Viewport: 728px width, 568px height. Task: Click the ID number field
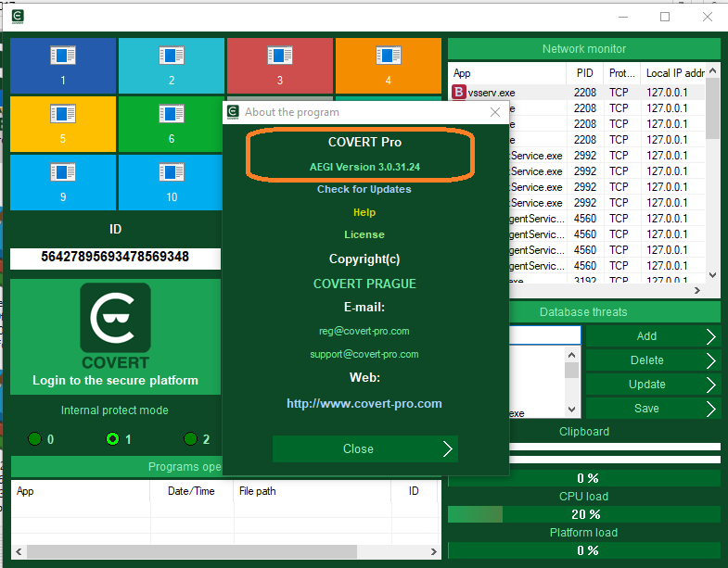click(x=115, y=258)
